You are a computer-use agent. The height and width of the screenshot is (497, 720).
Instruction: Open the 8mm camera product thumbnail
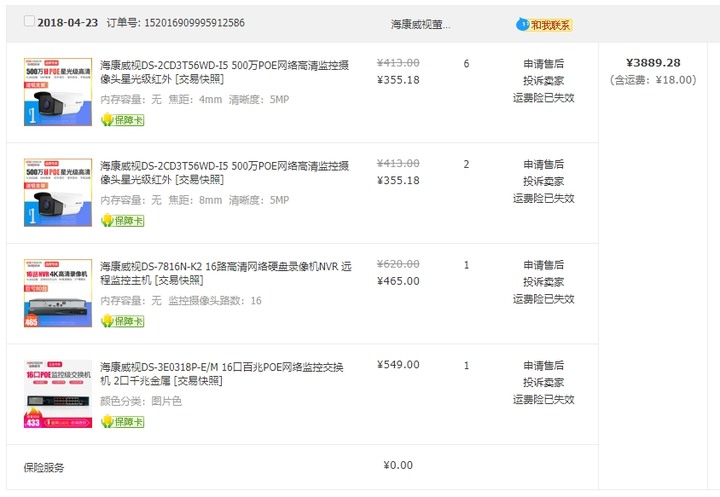tap(58, 192)
